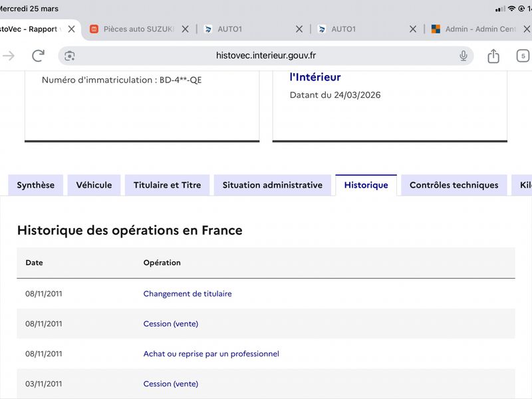Image resolution: width=532 pixels, height=399 pixels.
Task: Focus the histovec.interieur.gouv.fr address bar
Action: point(265,56)
